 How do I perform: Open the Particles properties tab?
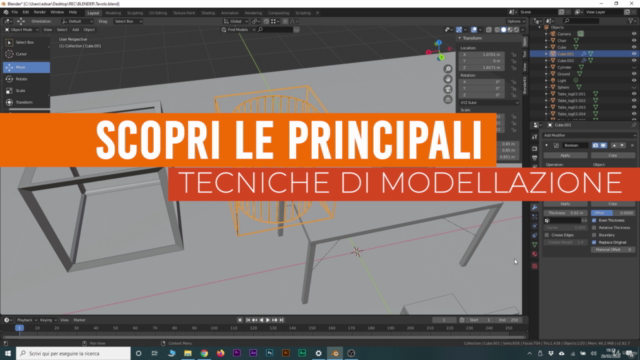[535, 217]
